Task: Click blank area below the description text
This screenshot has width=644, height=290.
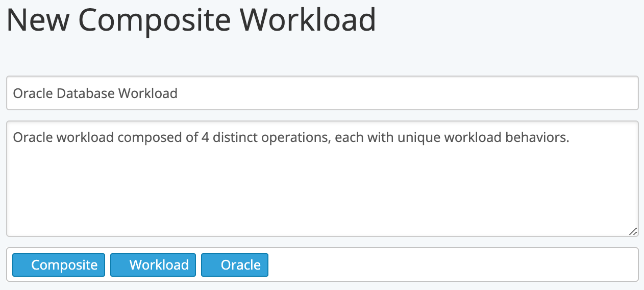Action: point(322,194)
